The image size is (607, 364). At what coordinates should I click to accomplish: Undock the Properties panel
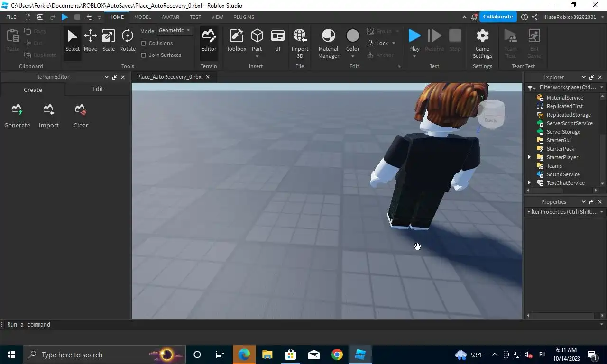(592, 202)
